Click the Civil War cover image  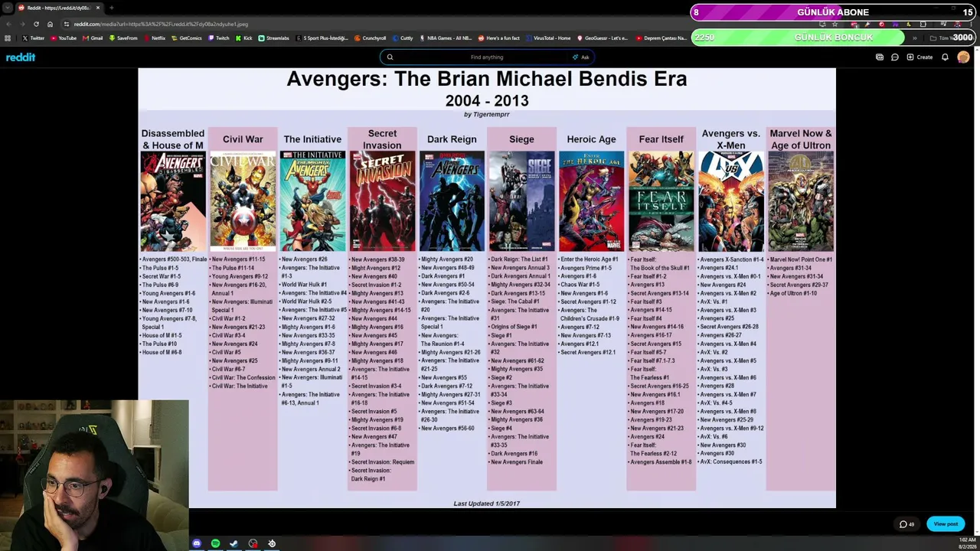(x=243, y=201)
